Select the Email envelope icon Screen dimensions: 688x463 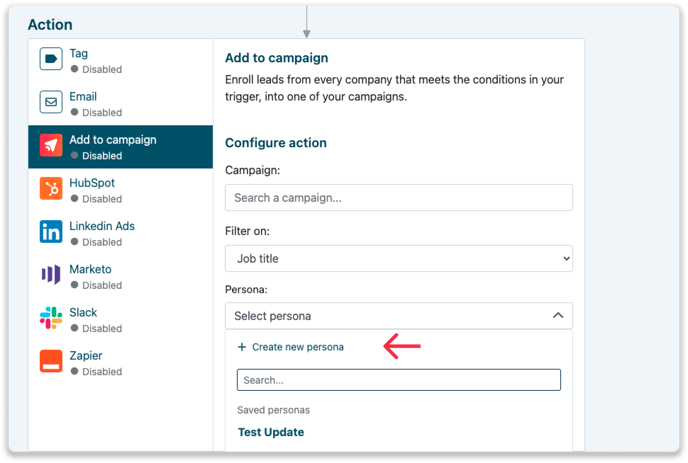click(51, 102)
